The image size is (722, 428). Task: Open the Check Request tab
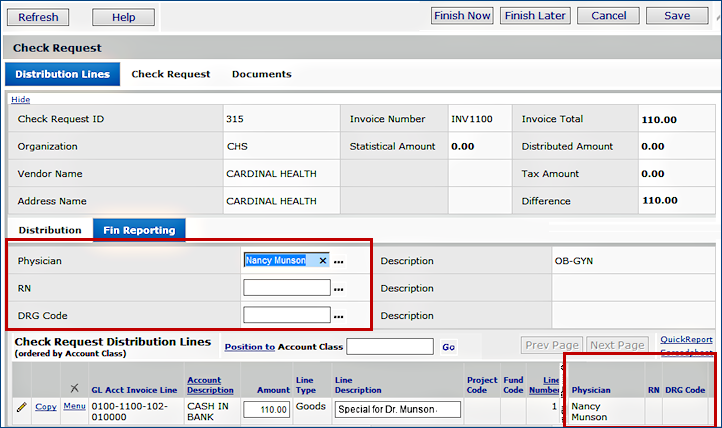click(171, 74)
